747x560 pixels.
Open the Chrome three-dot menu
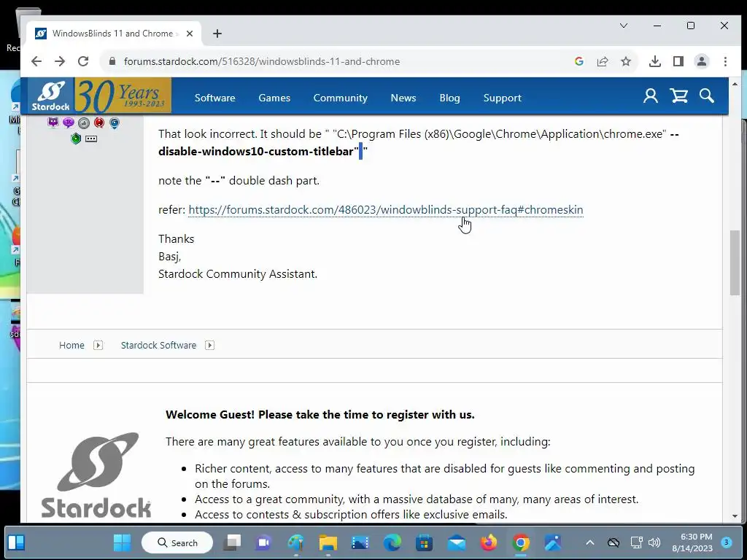(725, 61)
